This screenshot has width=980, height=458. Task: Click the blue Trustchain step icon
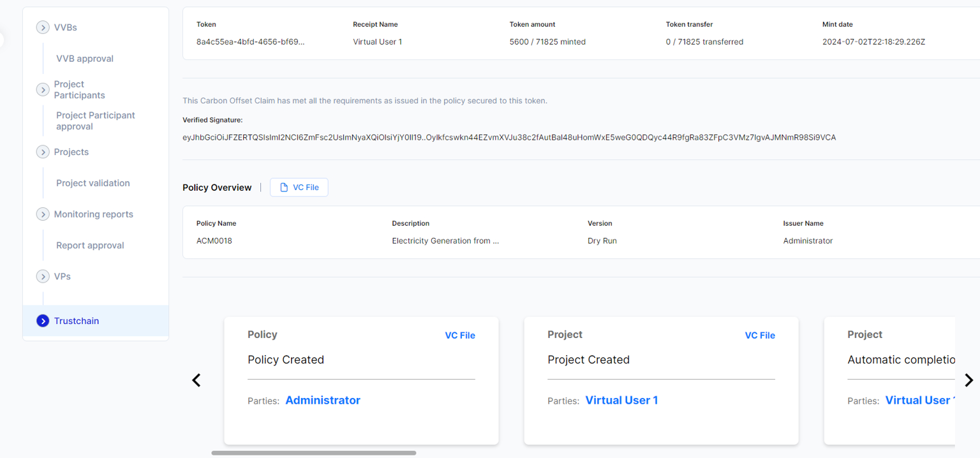click(43, 321)
